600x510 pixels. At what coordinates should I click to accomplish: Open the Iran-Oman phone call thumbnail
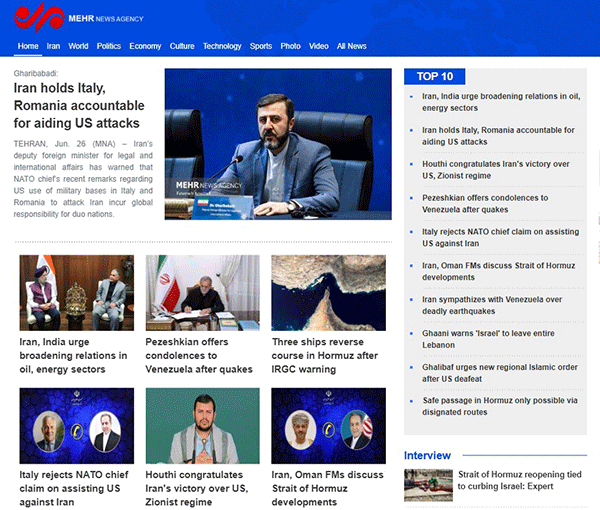(x=328, y=426)
